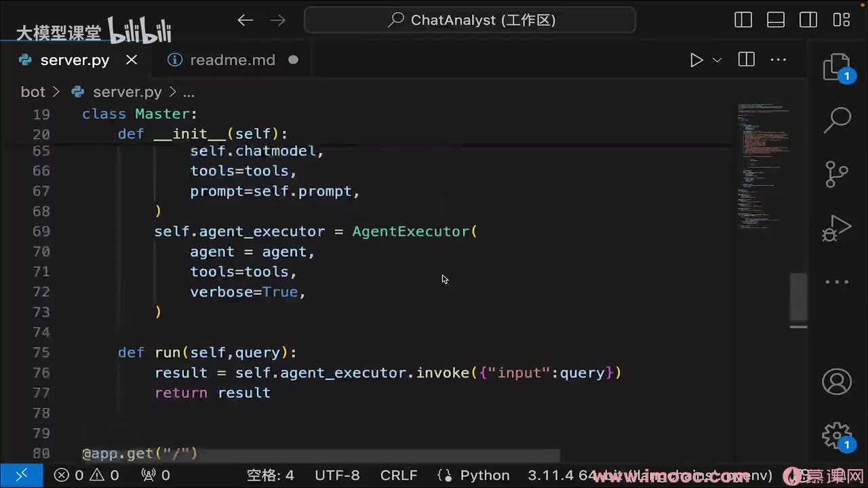Open the Search view in the activity bar
Viewport: 868px width, 488px height.
(x=837, y=121)
